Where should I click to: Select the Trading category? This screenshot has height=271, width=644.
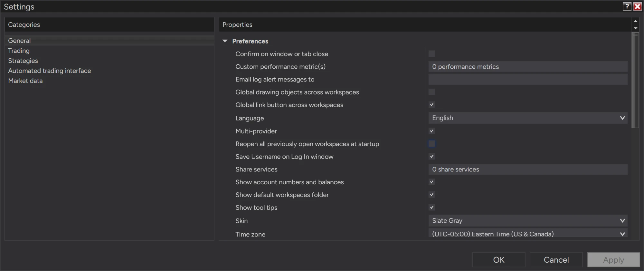(x=109, y=51)
